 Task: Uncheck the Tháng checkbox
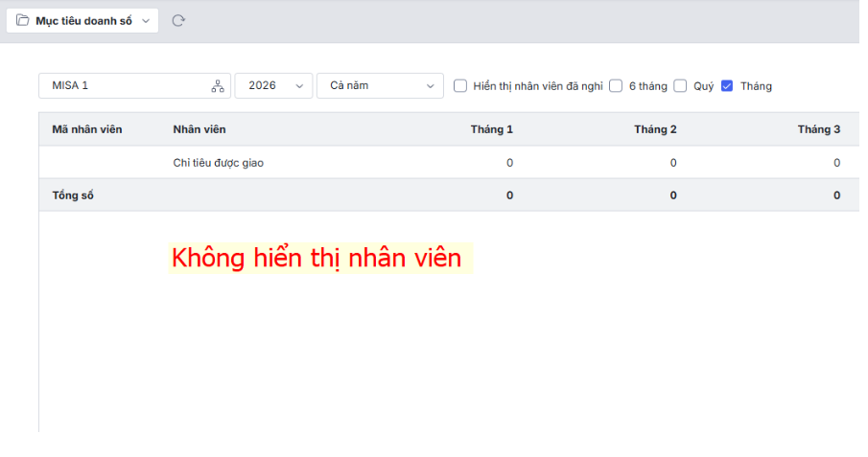tap(727, 85)
